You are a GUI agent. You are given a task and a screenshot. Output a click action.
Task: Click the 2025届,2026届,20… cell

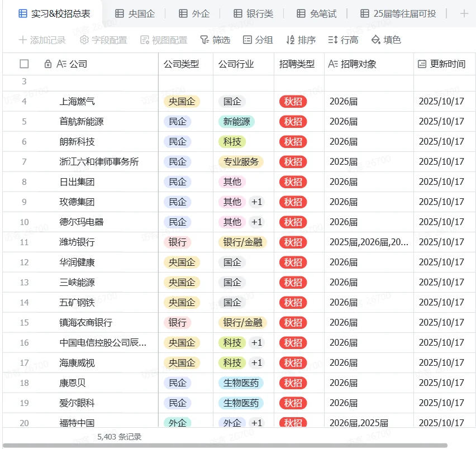(x=369, y=242)
